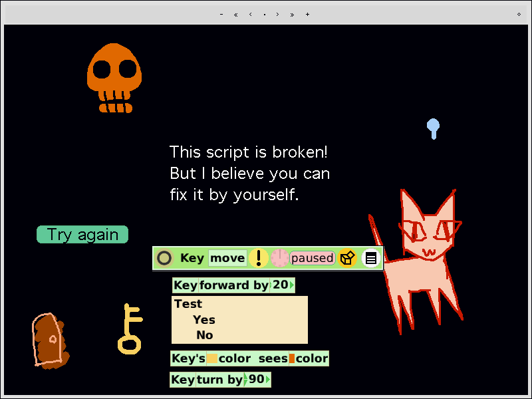
Task: Click the 'This script is broken!' text
Action: coord(248,152)
